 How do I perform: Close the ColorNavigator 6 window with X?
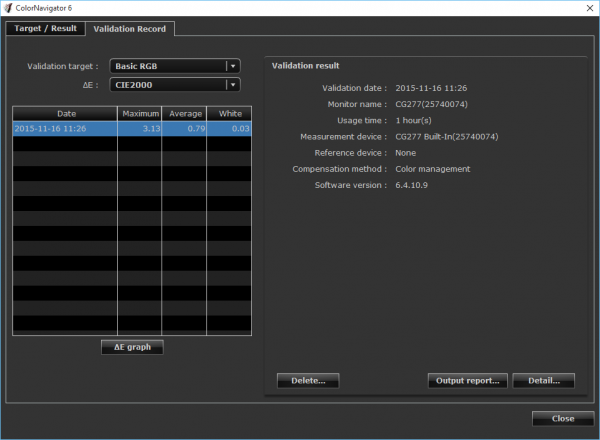[590, 8]
